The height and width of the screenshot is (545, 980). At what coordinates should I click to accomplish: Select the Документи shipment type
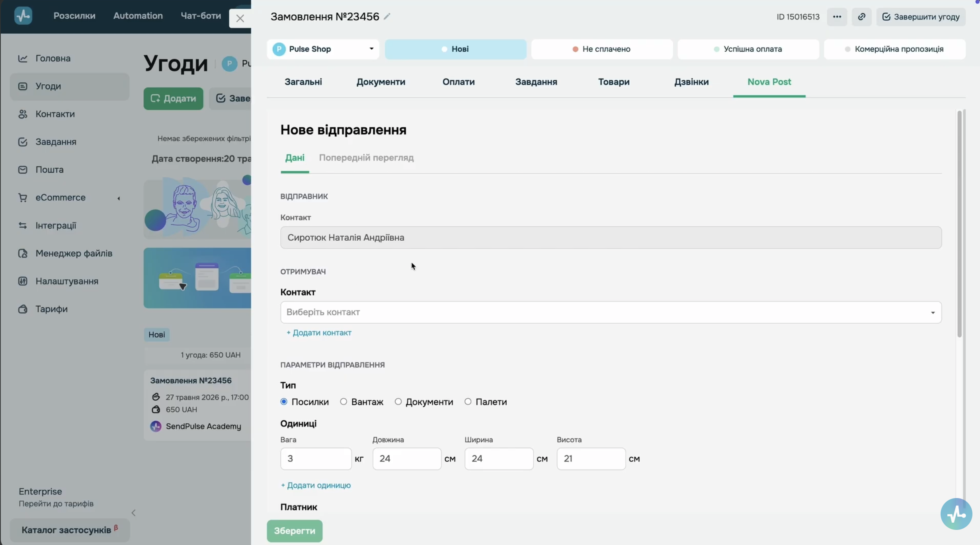pyautogui.click(x=398, y=401)
